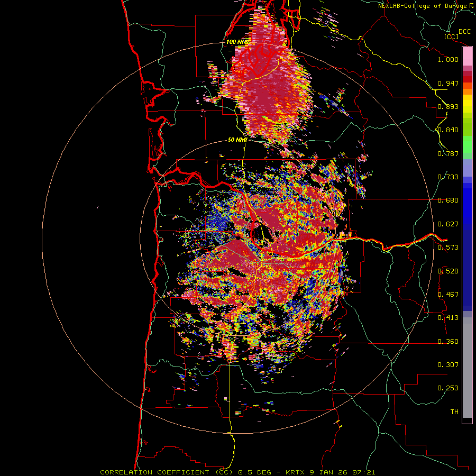Select the 0.787 scale value
Image resolution: width=476 pixels, height=476 pixels.
[x=448, y=153]
